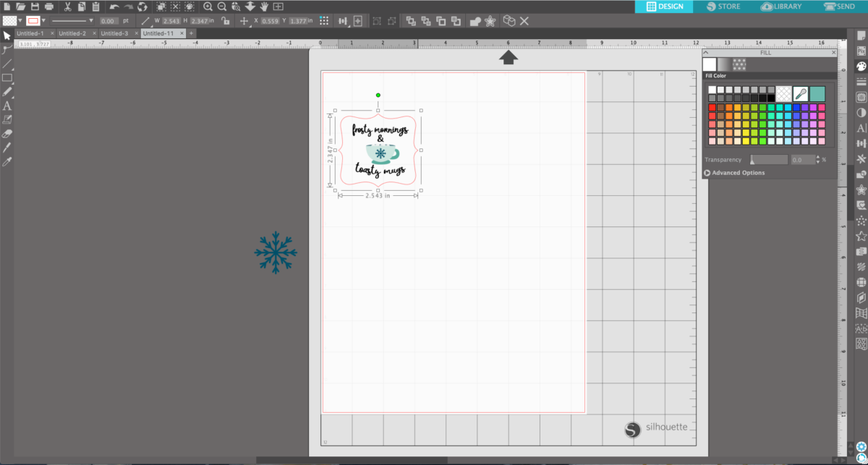Viewport: 868px width, 465px height.
Task: Click the Bring to Front icon
Action: point(410,21)
